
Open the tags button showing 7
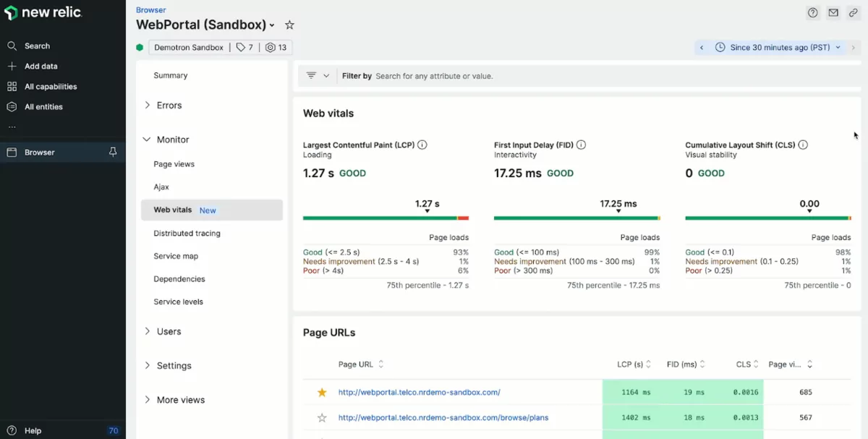click(244, 47)
